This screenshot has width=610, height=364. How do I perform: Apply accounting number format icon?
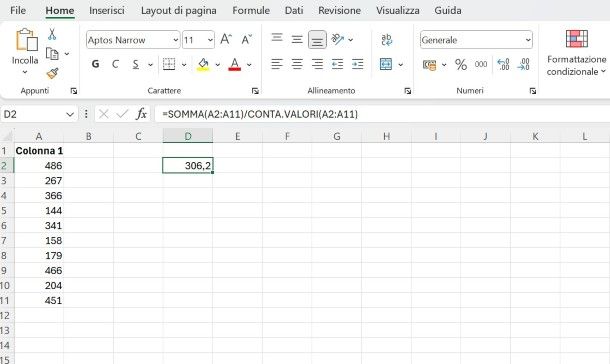[x=429, y=65]
